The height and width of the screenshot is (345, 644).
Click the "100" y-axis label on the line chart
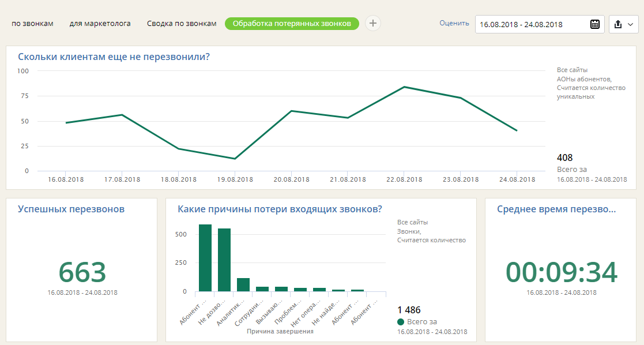click(23, 71)
